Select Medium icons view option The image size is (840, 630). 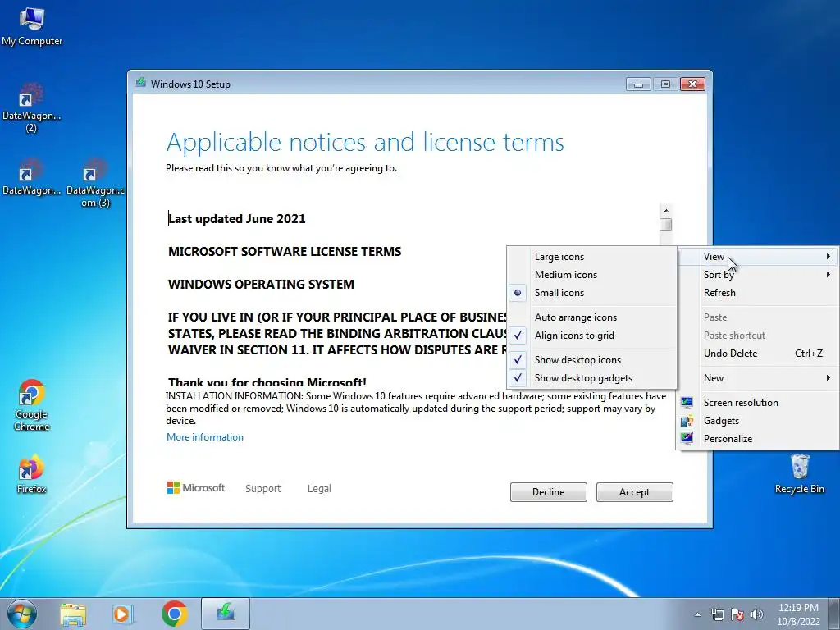point(591,275)
